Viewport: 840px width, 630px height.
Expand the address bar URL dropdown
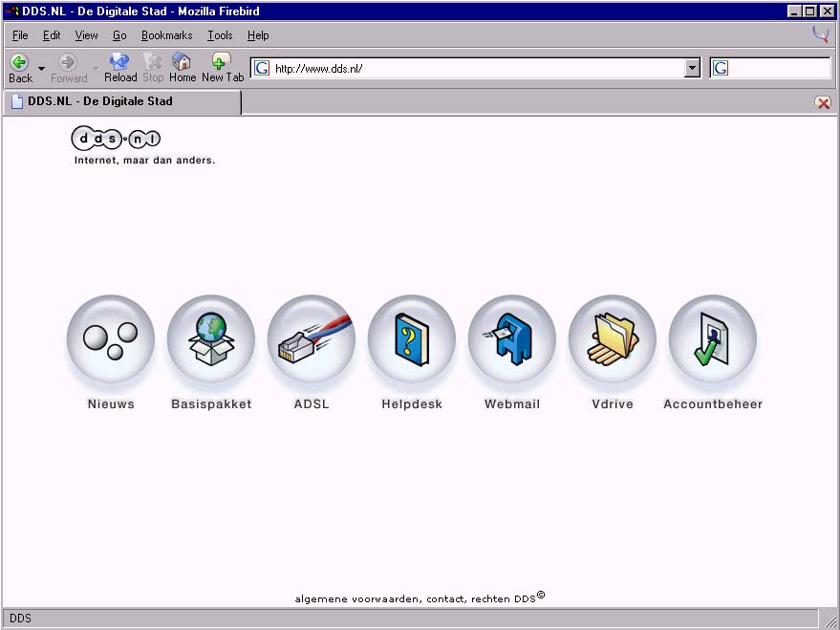[692, 69]
